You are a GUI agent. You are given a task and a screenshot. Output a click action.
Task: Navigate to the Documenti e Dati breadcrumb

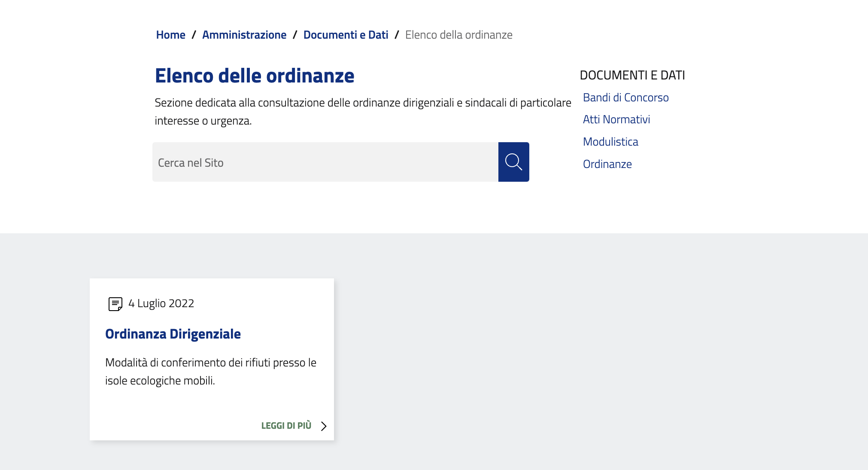pyautogui.click(x=346, y=35)
